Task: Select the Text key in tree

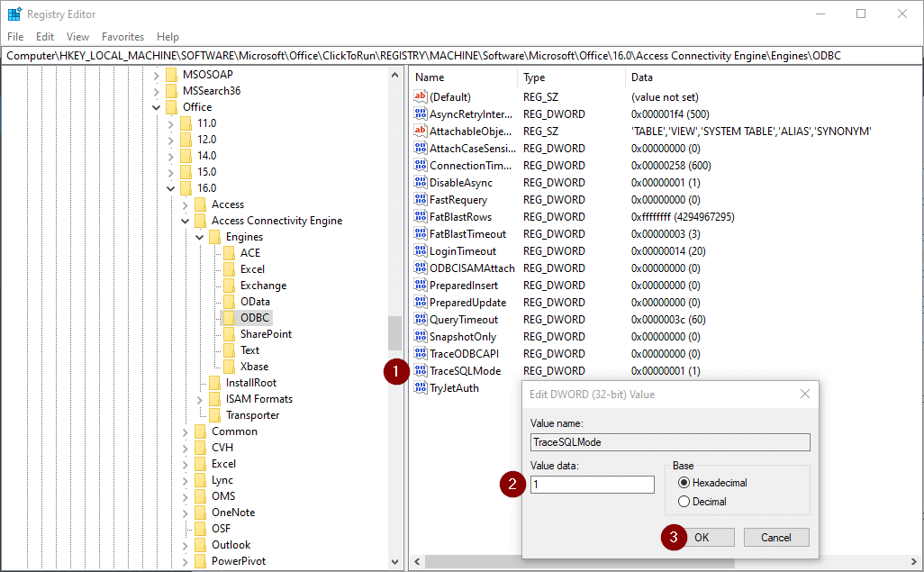Action: coord(249,350)
